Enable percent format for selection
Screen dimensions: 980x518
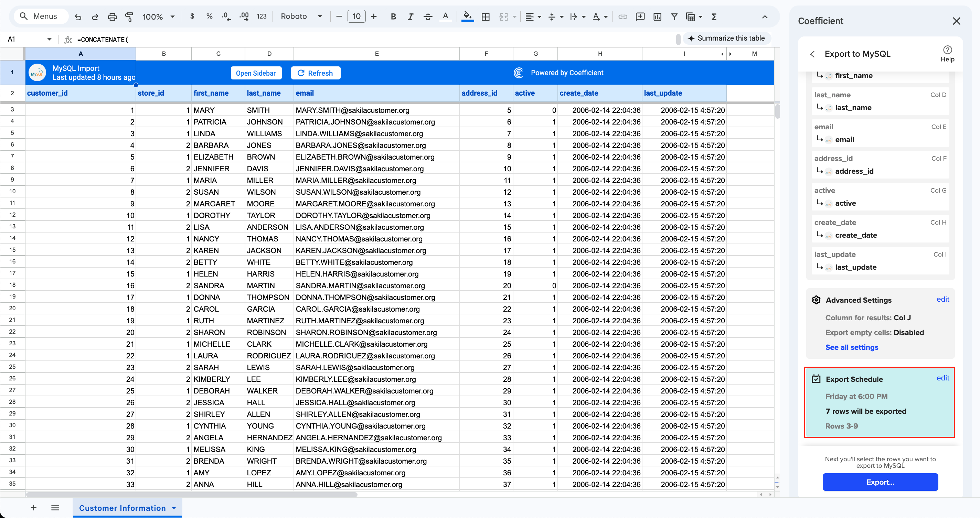pyautogui.click(x=209, y=17)
